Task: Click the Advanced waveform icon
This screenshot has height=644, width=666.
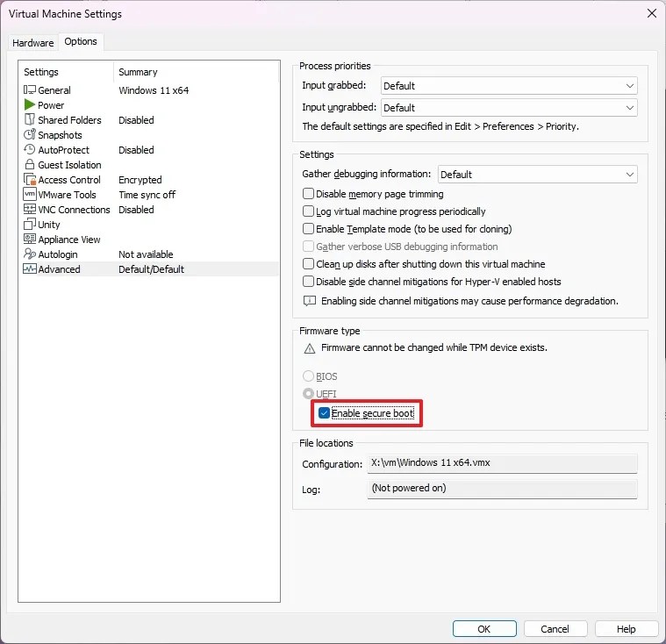Action: pos(29,268)
